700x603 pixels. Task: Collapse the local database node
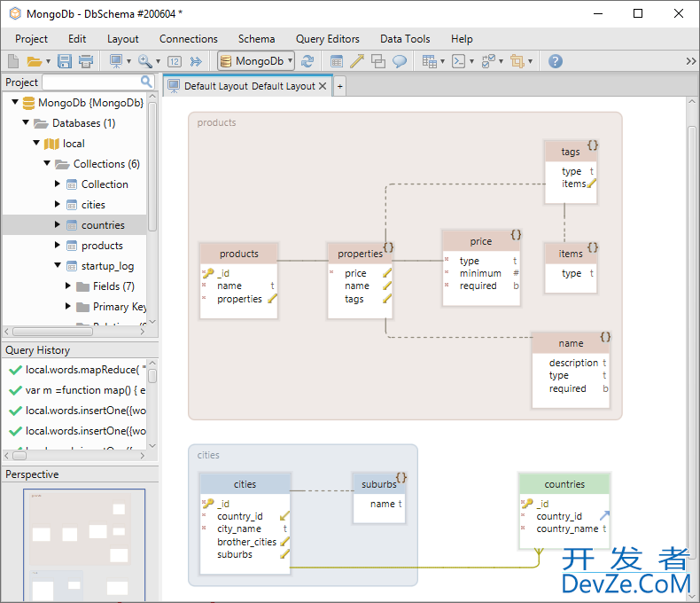coord(36,143)
